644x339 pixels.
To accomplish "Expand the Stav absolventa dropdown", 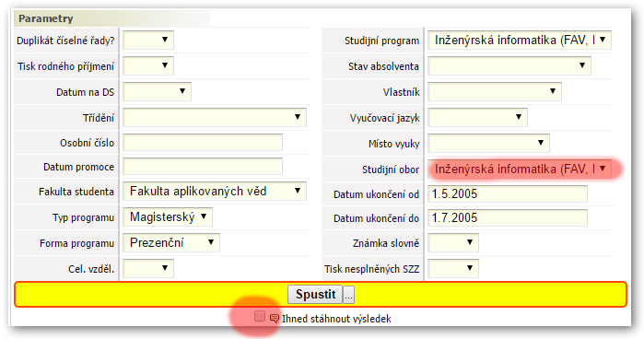I will coord(509,65).
